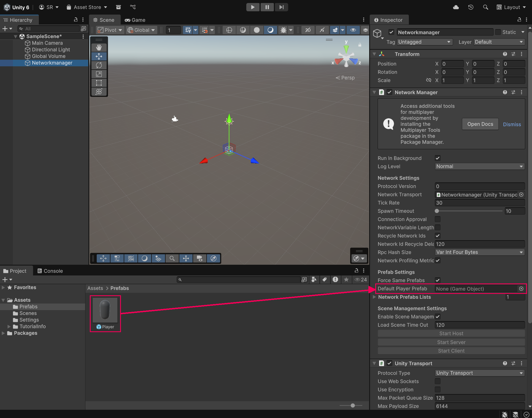Image resolution: width=532 pixels, height=418 pixels.
Task: Click the Dismiss link
Action: point(512,124)
